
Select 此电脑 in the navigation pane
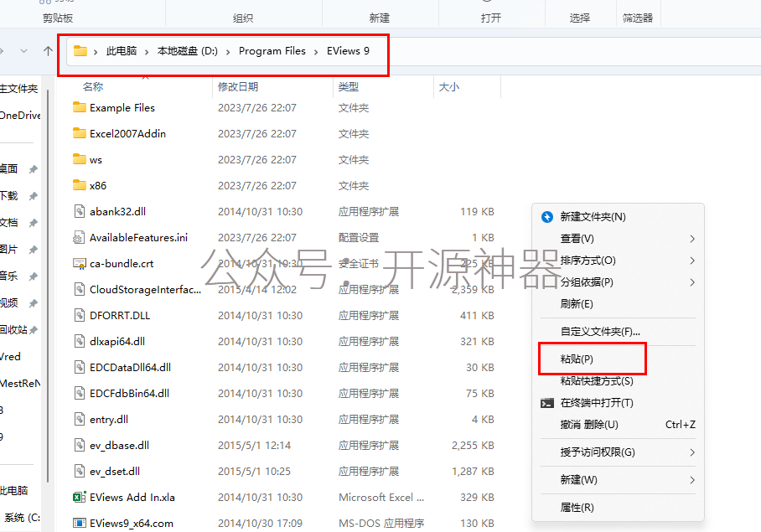click(14, 491)
